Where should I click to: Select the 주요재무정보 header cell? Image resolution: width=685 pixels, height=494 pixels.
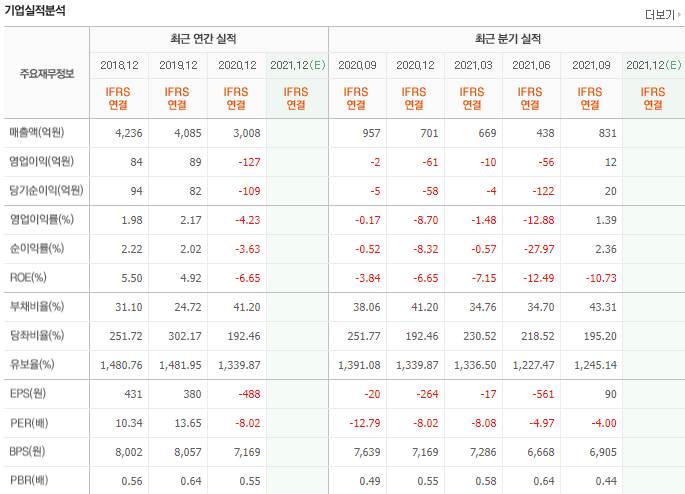pos(47,73)
